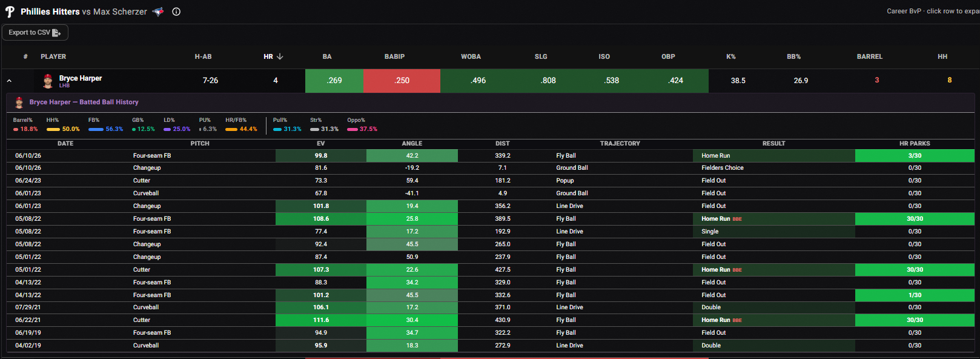Sort by the BARREL column header
The width and height of the screenshot is (980, 359).
[x=869, y=56]
